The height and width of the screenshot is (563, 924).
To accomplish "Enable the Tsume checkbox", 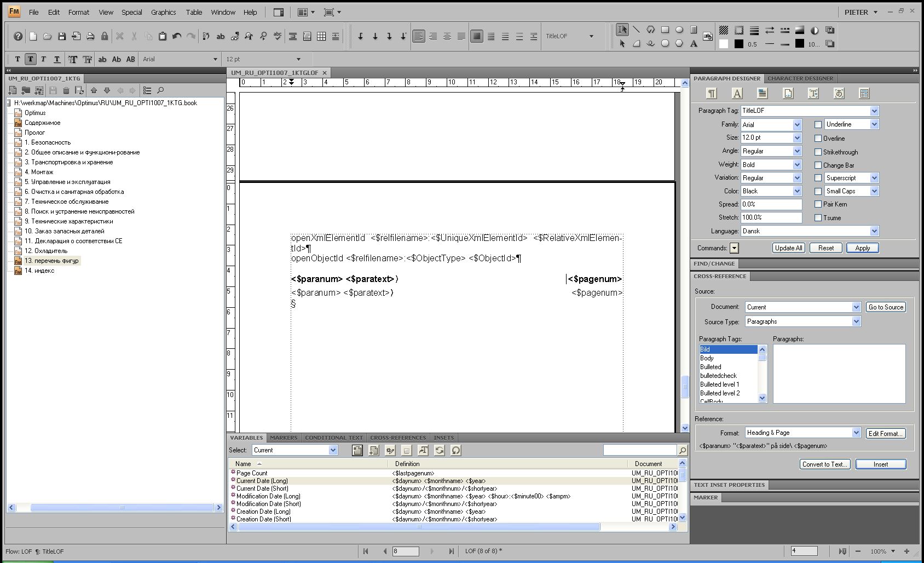I will tap(818, 218).
